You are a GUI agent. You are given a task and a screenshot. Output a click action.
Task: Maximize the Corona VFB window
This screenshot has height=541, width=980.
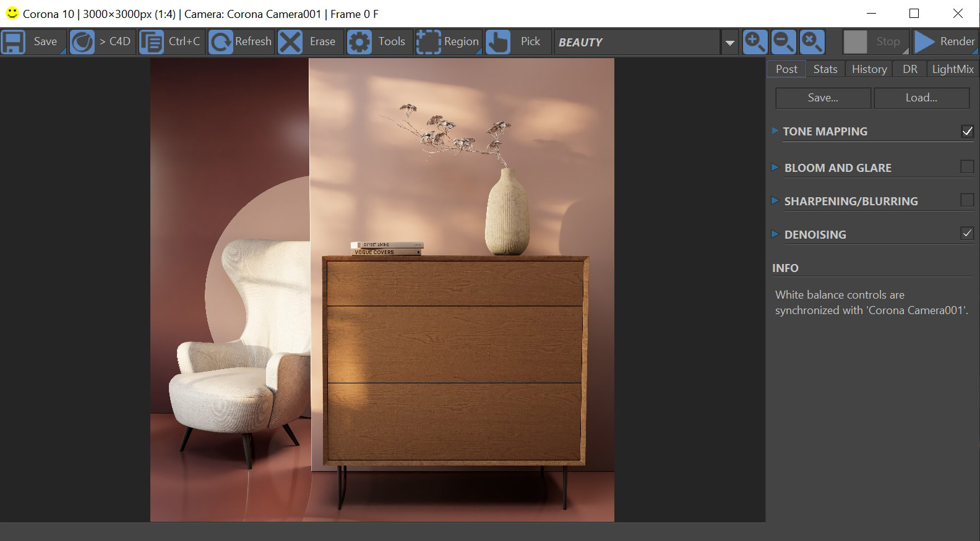[x=914, y=13]
